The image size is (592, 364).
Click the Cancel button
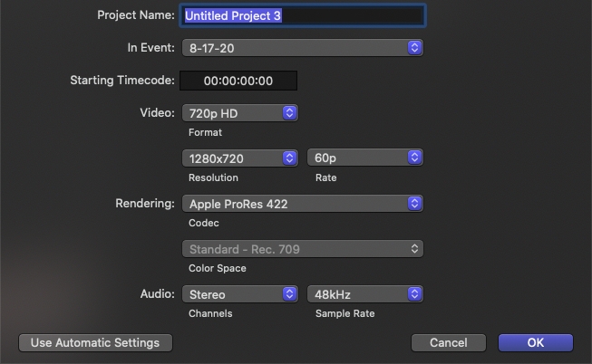(x=448, y=343)
